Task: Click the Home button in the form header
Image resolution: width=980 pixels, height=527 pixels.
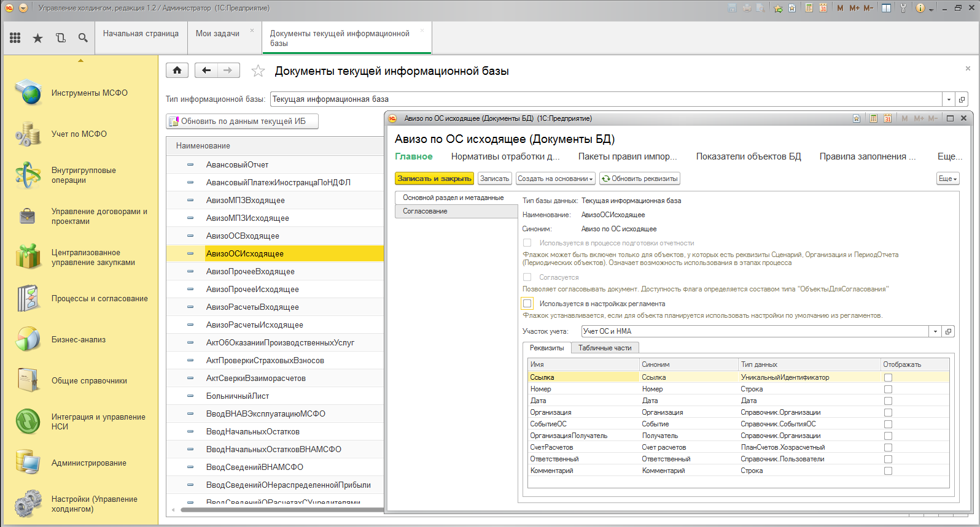Action: click(x=177, y=71)
